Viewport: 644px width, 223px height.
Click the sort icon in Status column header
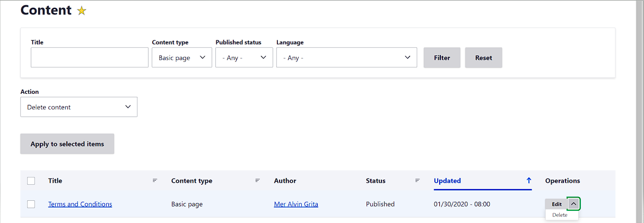tap(417, 181)
